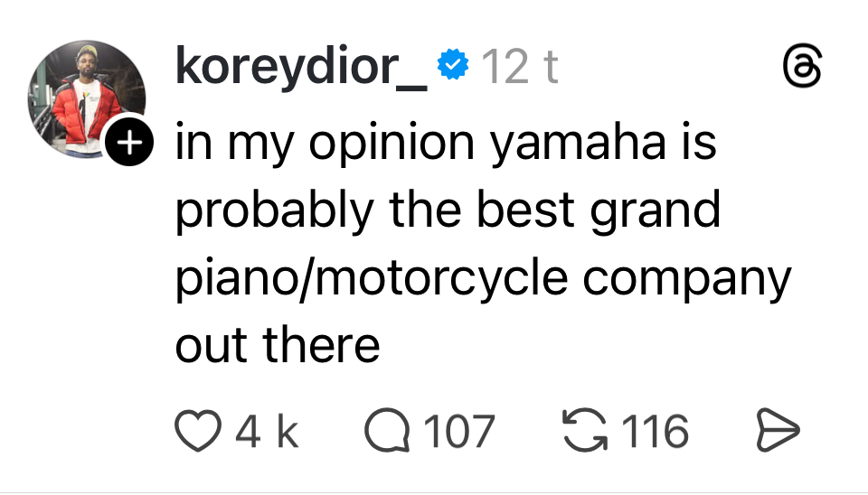
Task: Click the blue verified badge
Action: click(x=453, y=65)
